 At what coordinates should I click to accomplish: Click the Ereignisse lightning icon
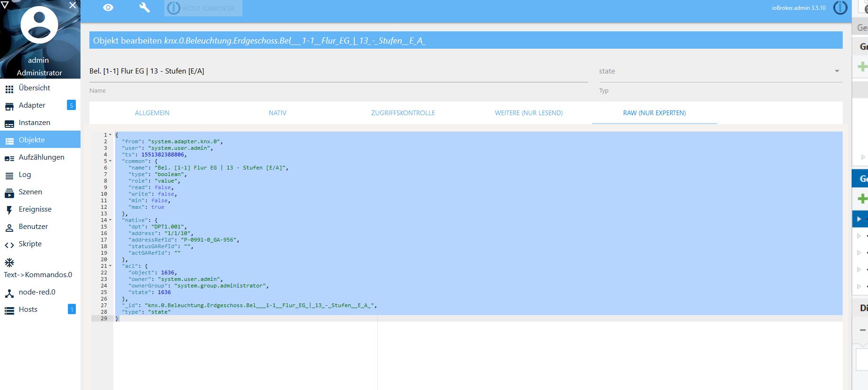9,211
